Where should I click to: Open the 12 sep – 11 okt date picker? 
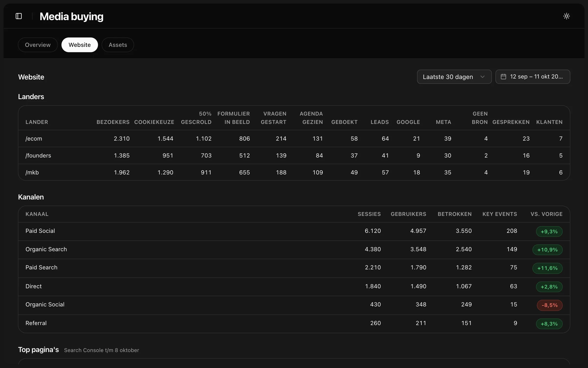[533, 77]
